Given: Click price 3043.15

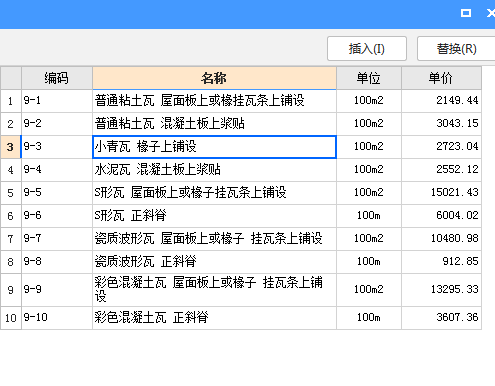Looking at the screenshot, I should tap(441, 124).
